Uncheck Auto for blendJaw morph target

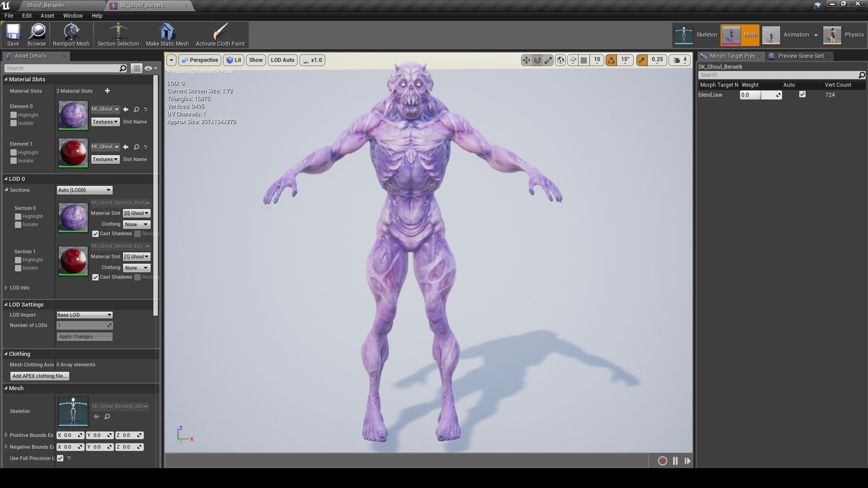(802, 94)
